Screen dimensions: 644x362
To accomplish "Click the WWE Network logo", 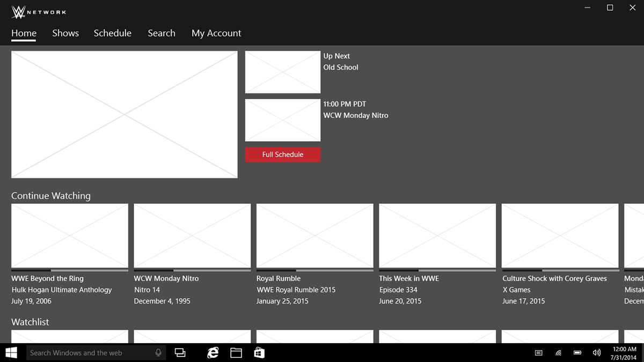I will pyautogui.click(x=39, y=12).
